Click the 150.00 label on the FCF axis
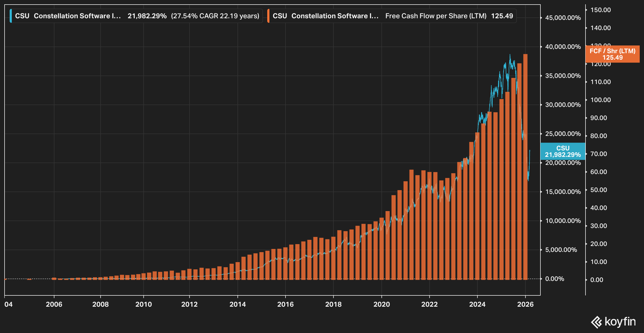Image resolution: width=644 pixels, height=333 pixels. [x=600, y=10]
